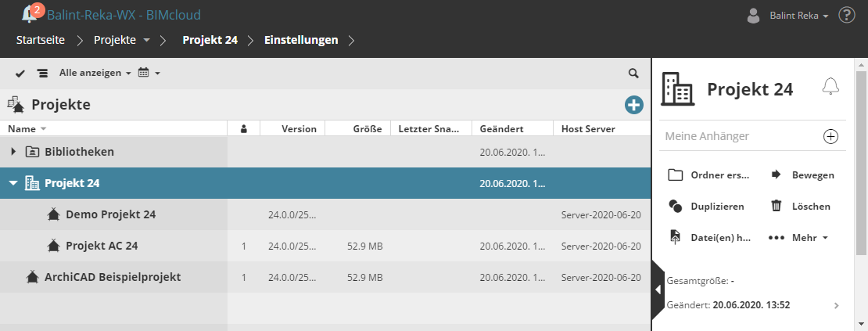Image resolution: width=868 pixels, height=331 pixels.
Task: Add new project with plus button
Action: (x=633, y=105)
